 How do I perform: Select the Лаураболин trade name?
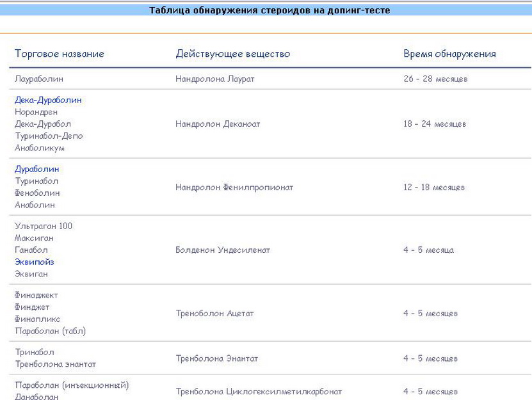pos(39,79)
